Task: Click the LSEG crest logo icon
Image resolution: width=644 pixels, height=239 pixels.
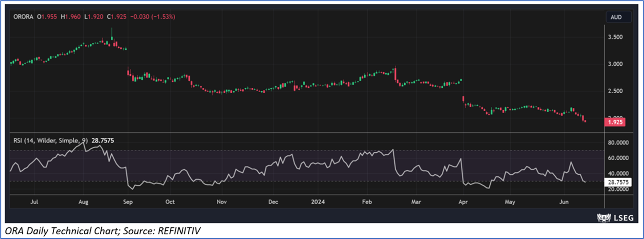Action: click(604, 217)
